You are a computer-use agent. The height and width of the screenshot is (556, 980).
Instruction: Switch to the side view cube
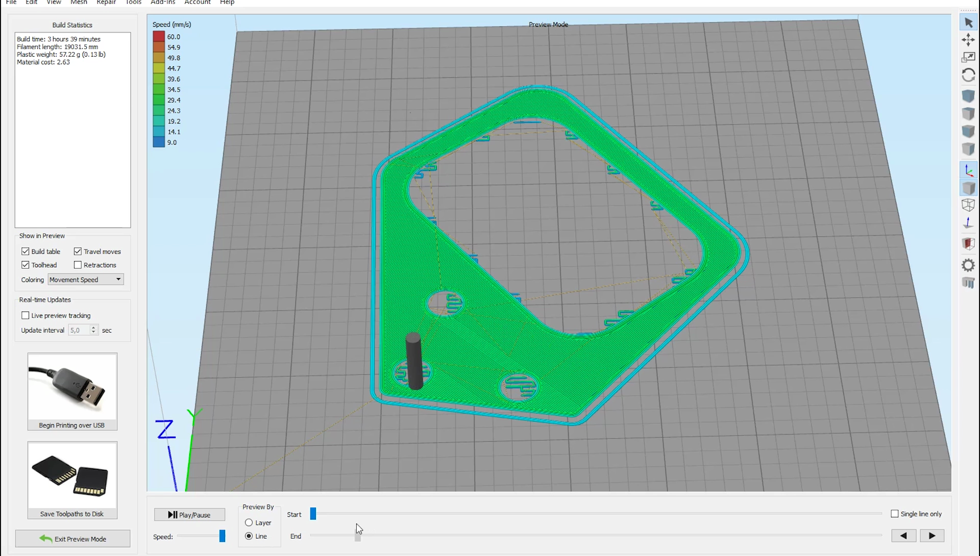click(968, 149)
